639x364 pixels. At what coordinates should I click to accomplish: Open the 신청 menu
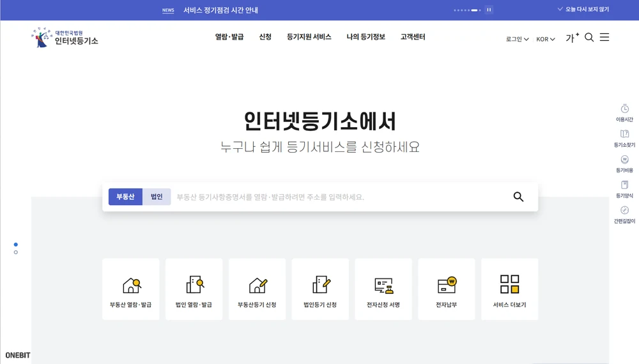click(x=265, y=36)
